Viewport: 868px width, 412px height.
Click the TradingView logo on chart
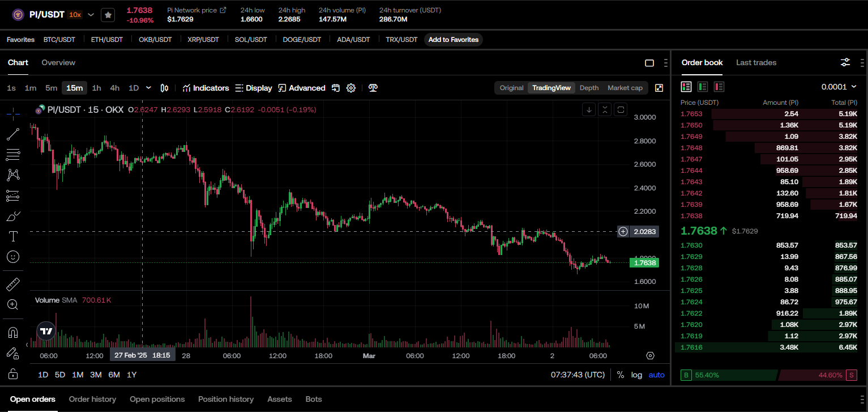(x=46, y=332)
